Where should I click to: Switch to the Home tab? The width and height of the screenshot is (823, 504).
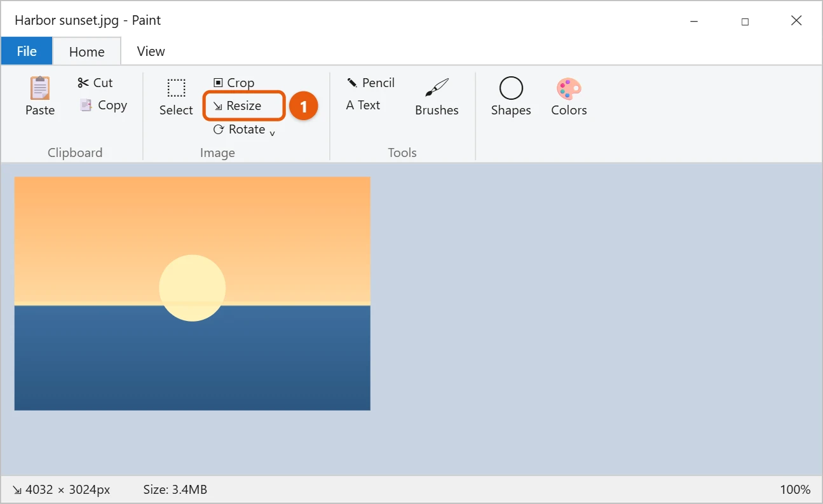coord(86,51)
